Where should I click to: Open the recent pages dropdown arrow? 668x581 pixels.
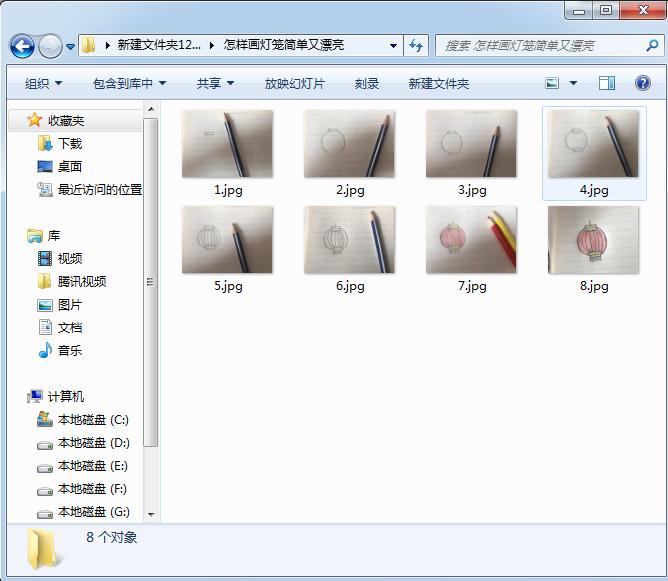(71, 46)
